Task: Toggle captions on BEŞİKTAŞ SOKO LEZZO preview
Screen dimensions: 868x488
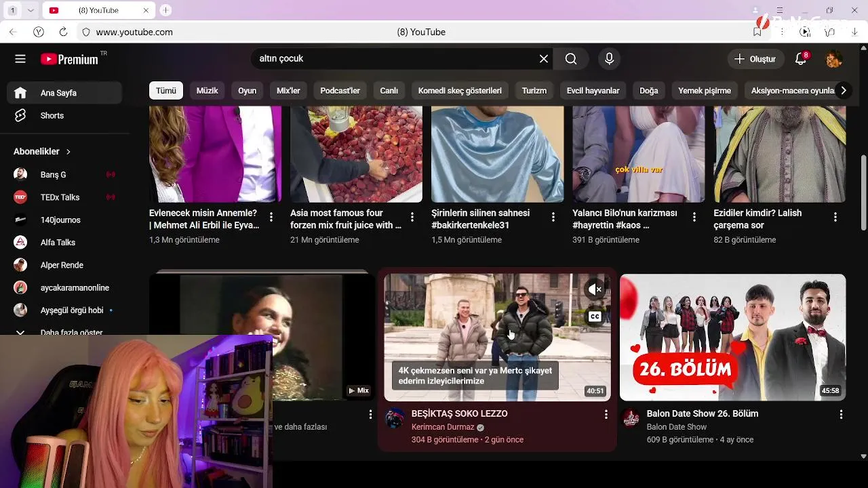Action: (x=595, y=317)
